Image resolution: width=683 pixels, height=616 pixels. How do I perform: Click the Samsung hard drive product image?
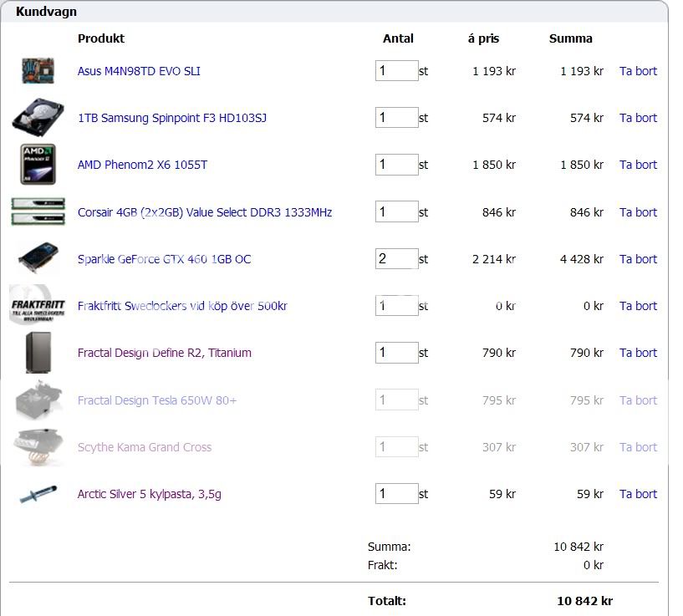click(38, 118)
